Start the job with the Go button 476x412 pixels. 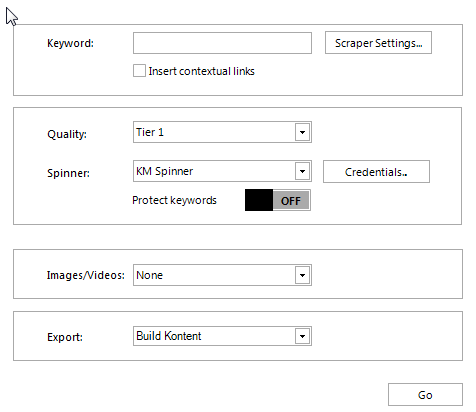click(x=425, y=395)
